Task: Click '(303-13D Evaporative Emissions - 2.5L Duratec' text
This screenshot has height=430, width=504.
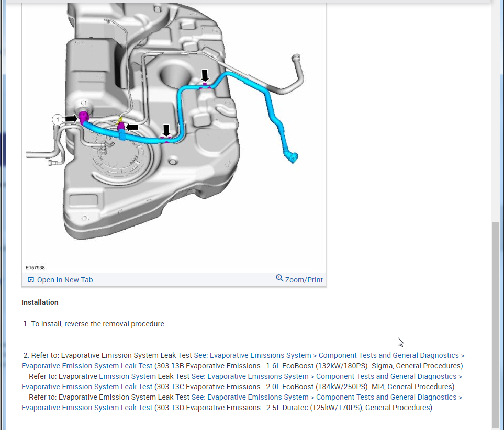Action: tap(231, 408)
